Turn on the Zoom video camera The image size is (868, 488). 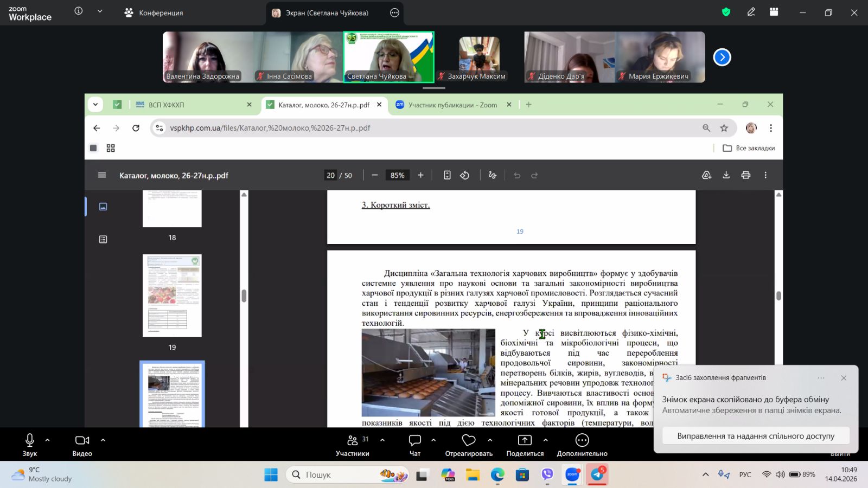pyautogui.click(x=82, y=445)
